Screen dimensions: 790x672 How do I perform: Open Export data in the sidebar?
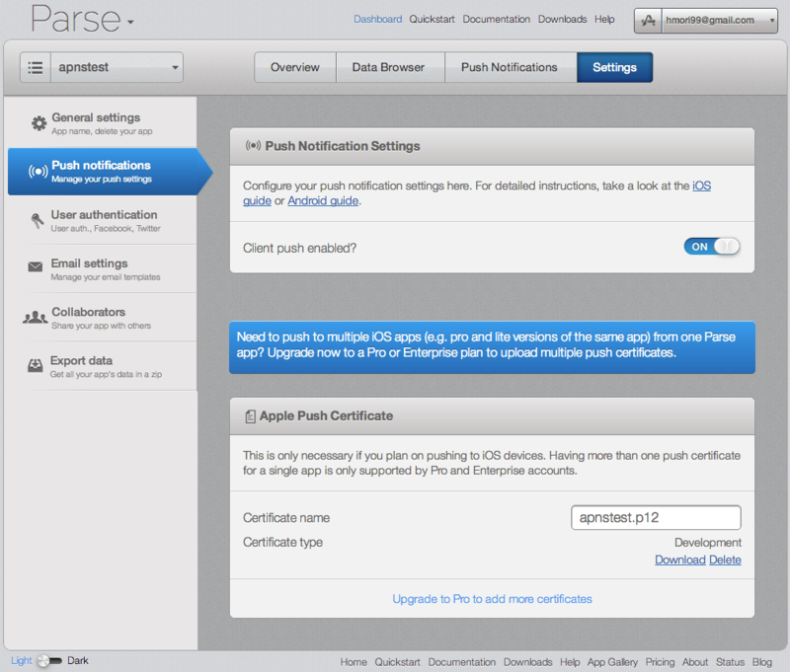(x=103, y=366)
